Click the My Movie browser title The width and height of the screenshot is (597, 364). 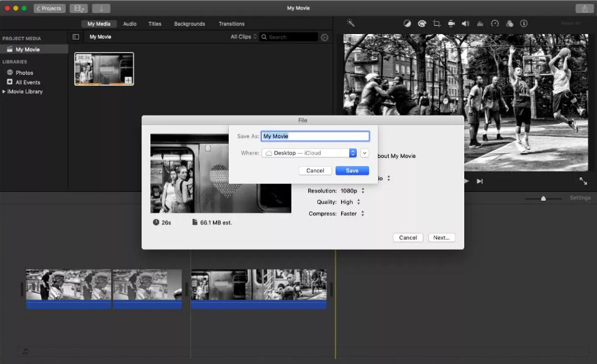tap(101, 37)
